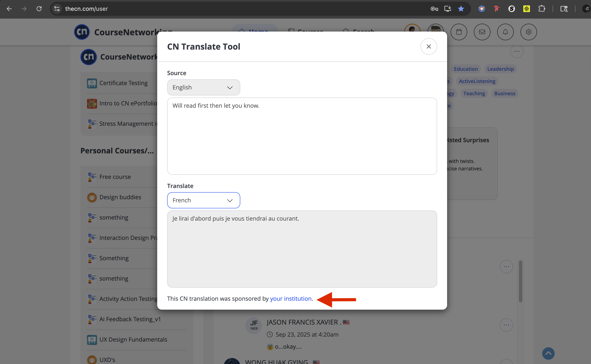Click the CN logo above Certificate Testing
Viewport: 591px width, 364px height.
coord(89,57)
